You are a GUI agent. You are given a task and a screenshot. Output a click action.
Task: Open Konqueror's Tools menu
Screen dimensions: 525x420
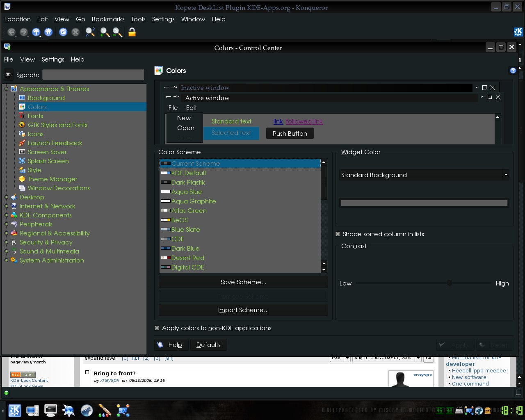pyautogui.click(x=138, y=19)
